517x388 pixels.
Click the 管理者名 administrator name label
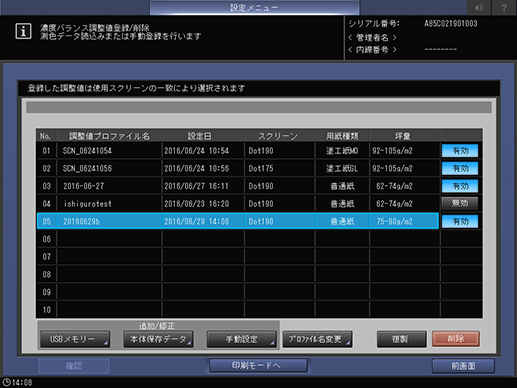tap(372, 38)
